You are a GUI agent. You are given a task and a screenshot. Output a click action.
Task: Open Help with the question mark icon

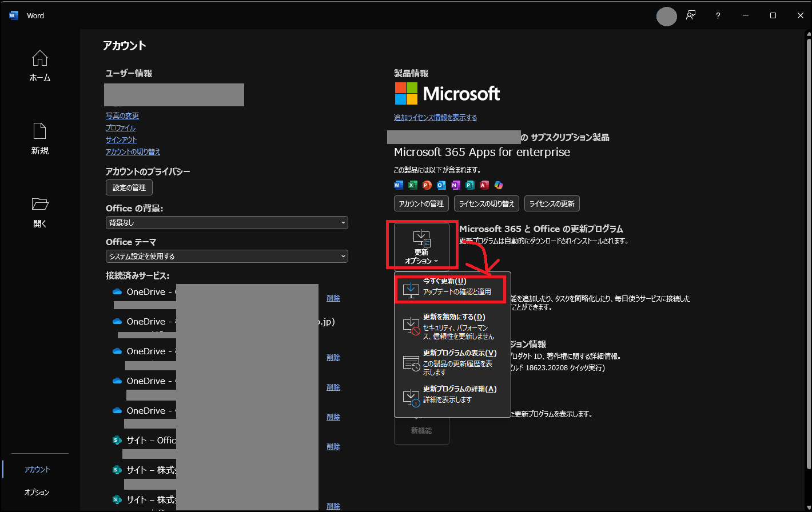point(718,16)
